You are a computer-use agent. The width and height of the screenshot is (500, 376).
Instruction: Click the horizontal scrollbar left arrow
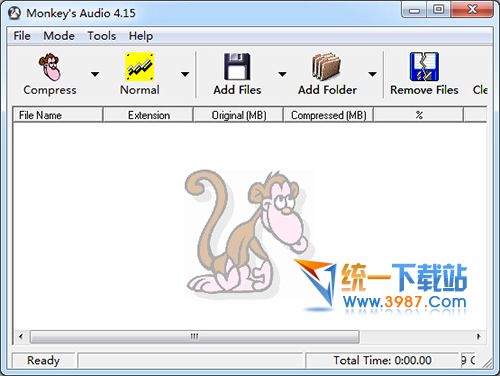tap(21, 336)
